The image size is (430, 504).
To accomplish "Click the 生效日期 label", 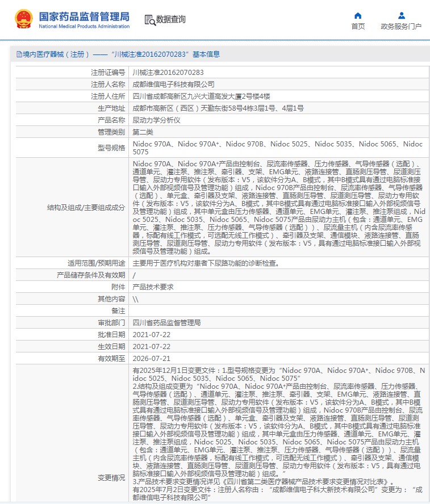I will click(x=111, y=346).
